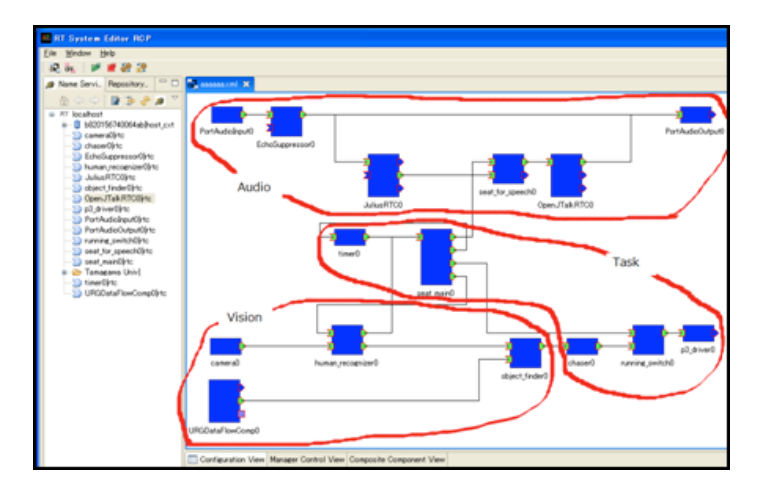Open the File menu
Screen dimensions: 759x492
50,53
